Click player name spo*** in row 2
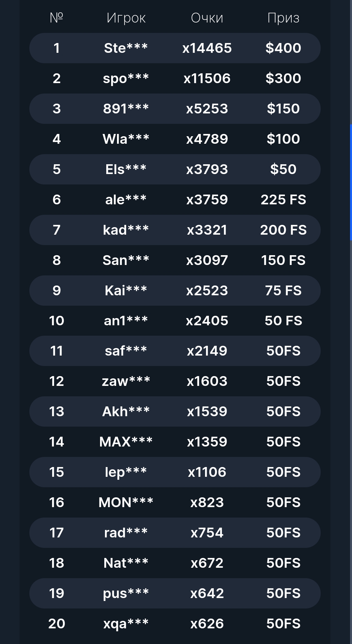 click(126, 78)
